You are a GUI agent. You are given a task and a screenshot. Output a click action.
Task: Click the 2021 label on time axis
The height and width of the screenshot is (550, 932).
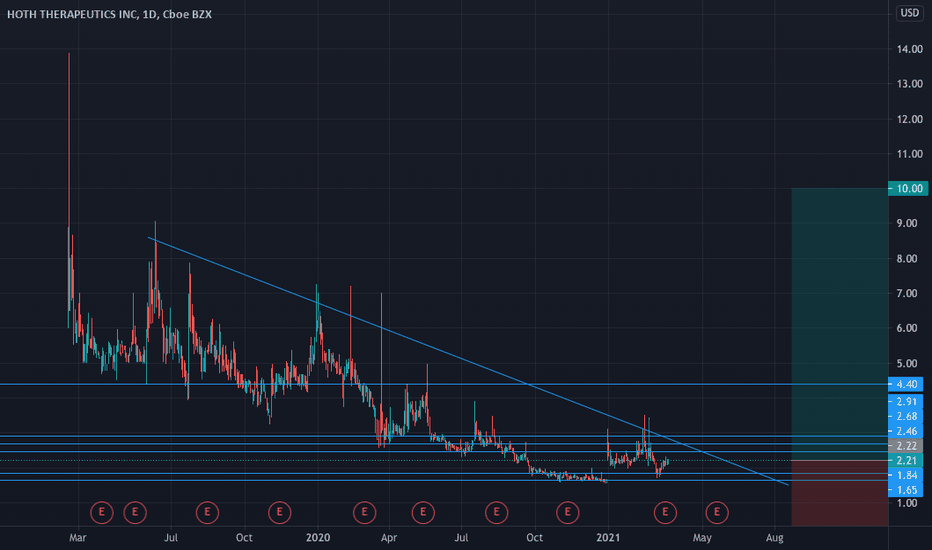[x=608, y=538]
